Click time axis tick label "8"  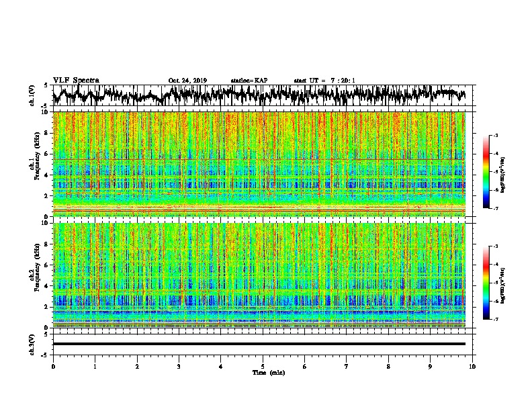[x=388, y=367]
